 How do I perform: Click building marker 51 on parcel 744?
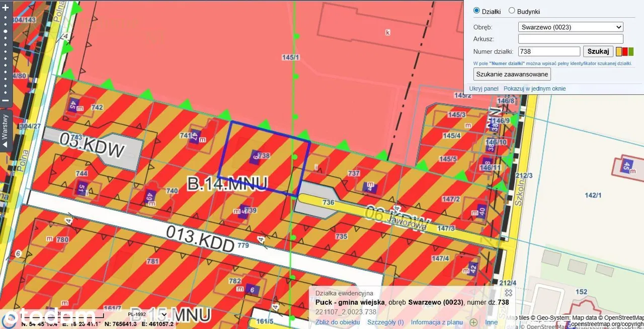[82, 188]
